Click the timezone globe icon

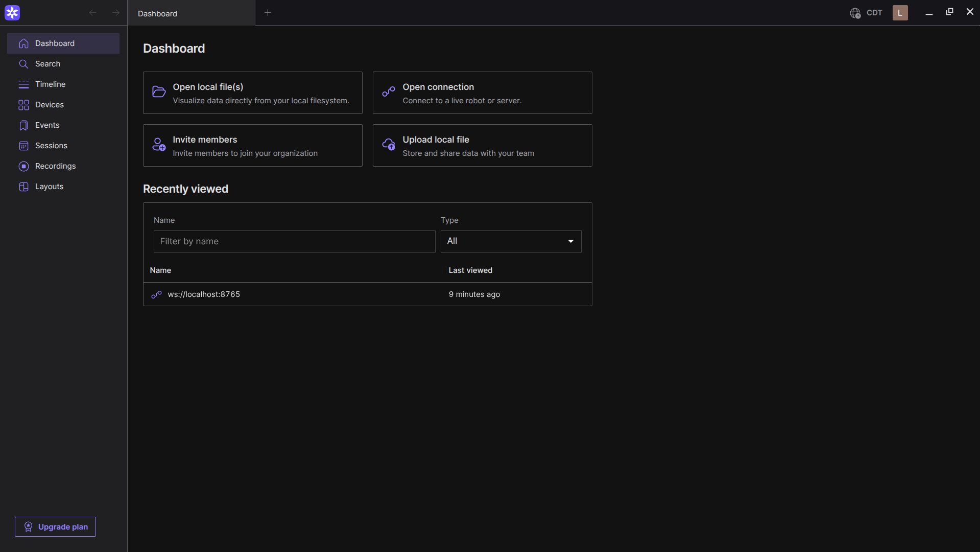(855, 13)
